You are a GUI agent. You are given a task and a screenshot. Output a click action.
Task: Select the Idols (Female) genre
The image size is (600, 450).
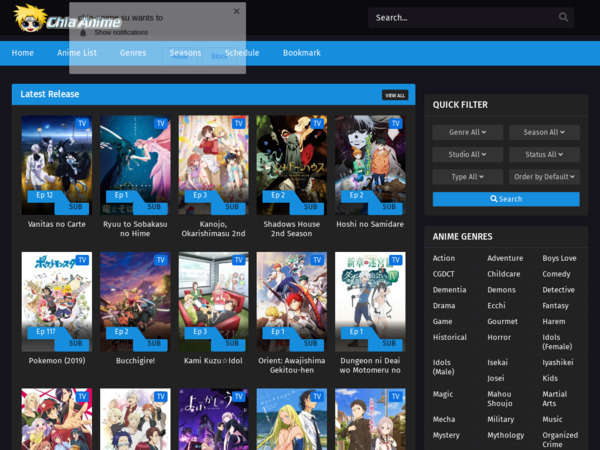tap(557, 342)
